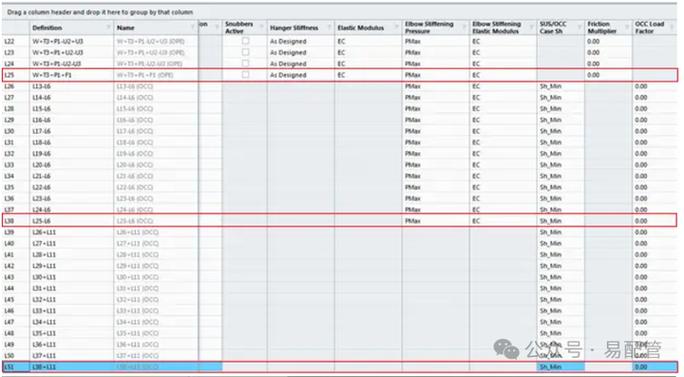Open filter icon on Snubbers Active column
Screen dimensions: 684x377
pyautogui.click(x=262, y=27)
